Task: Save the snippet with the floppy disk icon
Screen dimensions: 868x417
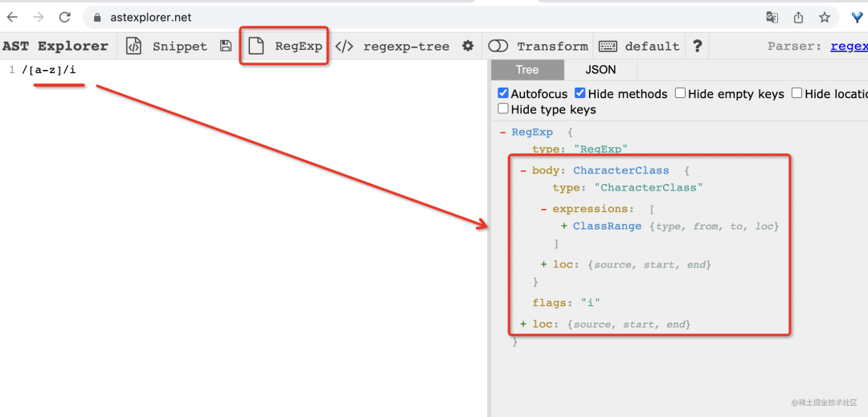Action: tap(226, 46)
